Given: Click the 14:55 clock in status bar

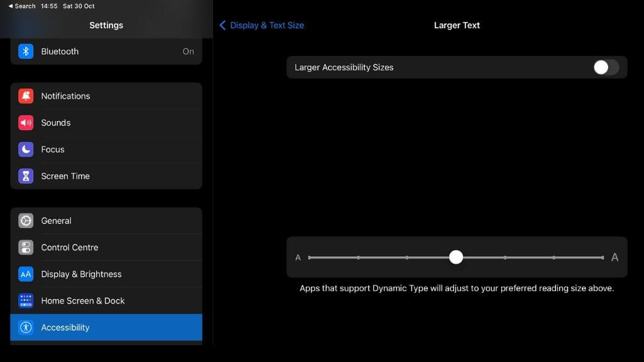Looking at the screenshot, I should pyautogui.click(x=49, y=6).
